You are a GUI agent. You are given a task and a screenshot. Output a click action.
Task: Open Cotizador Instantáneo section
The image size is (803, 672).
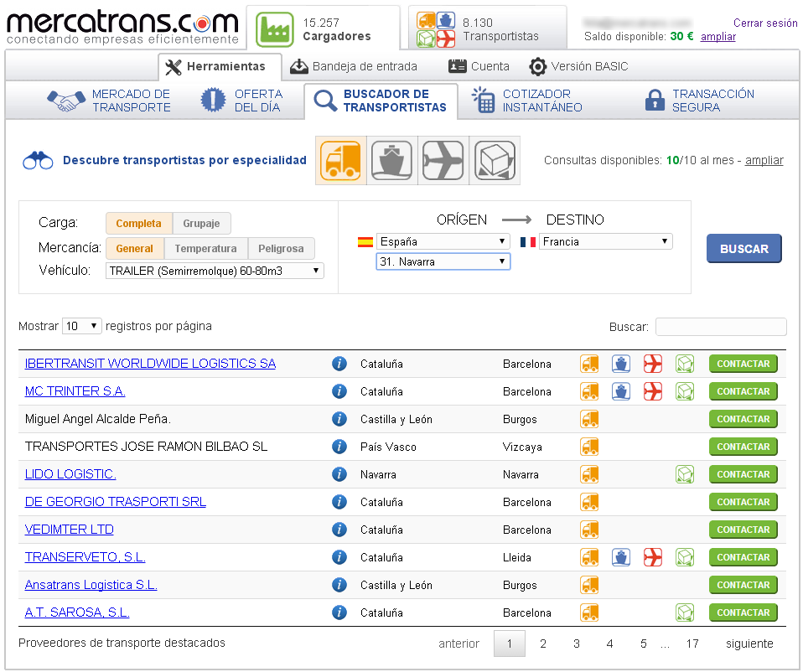point(527,101)
